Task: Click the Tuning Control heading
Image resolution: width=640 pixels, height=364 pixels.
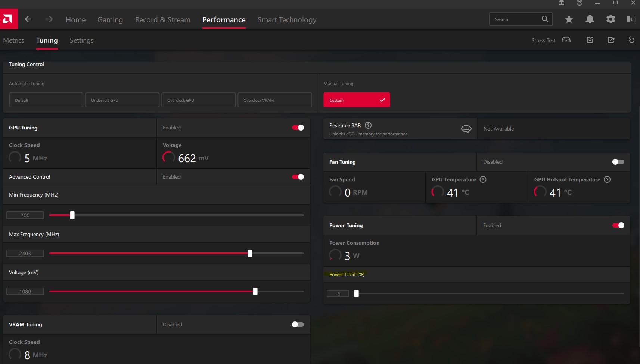Action: point(27,64)
